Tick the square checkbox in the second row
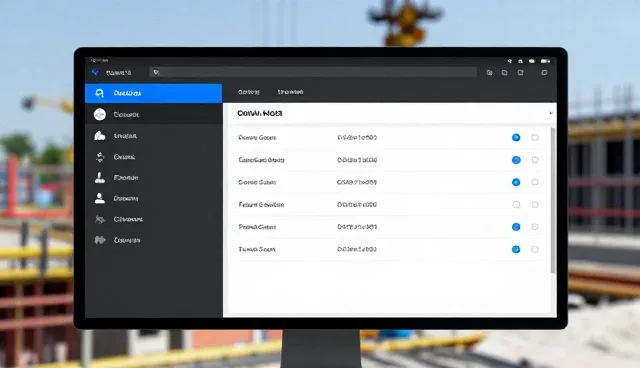 (x=535, y=160)
